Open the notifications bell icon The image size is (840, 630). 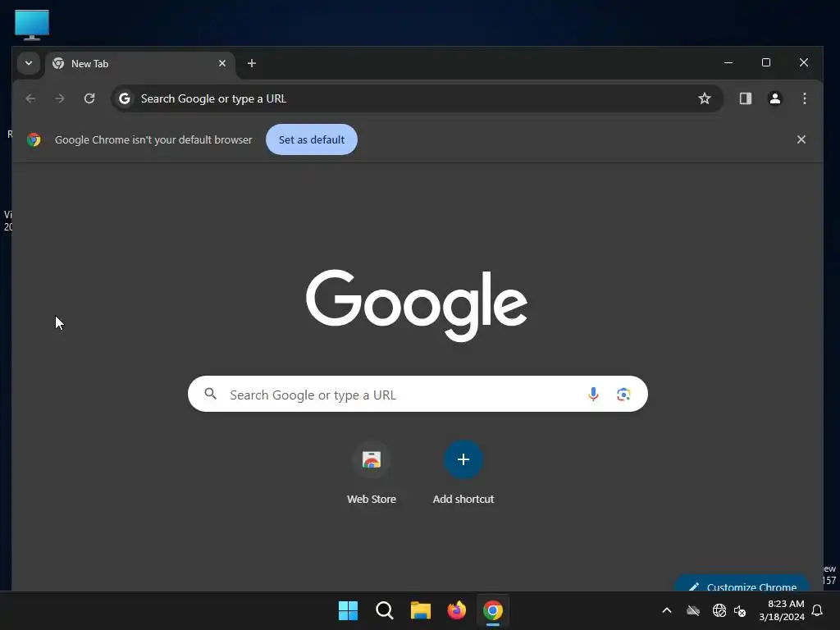pyautogui.click(x=818, y=610)
